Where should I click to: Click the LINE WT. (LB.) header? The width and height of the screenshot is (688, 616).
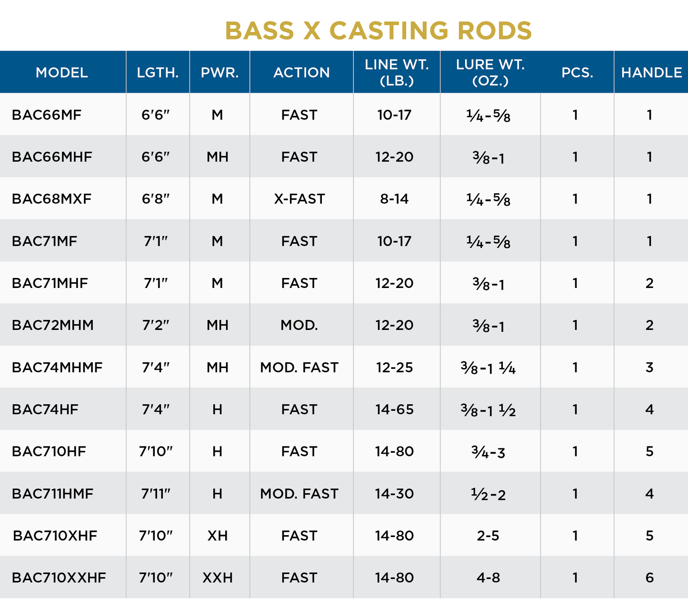pos(397,72)
